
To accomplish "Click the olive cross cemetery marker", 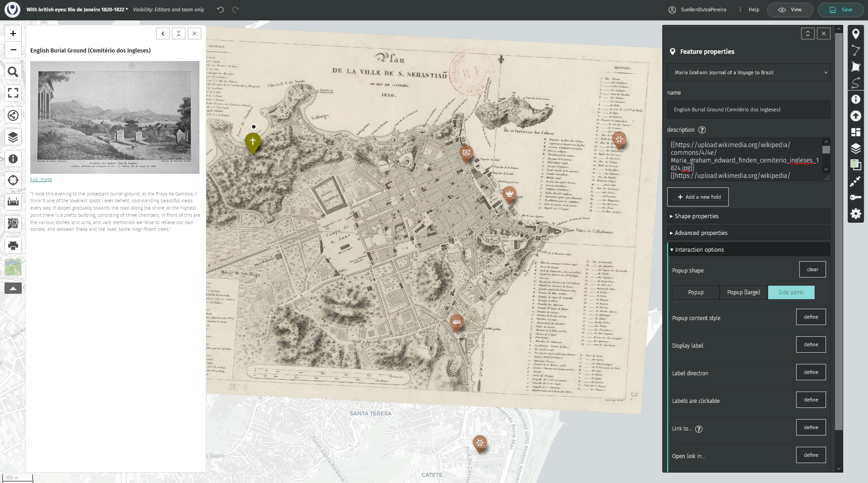I will click(x=253, y=142).
